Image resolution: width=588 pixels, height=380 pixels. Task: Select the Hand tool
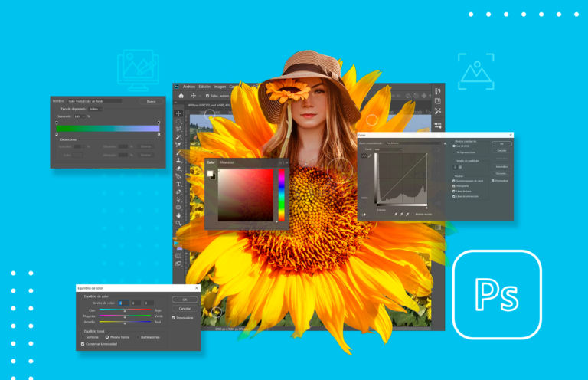(178, 215)
